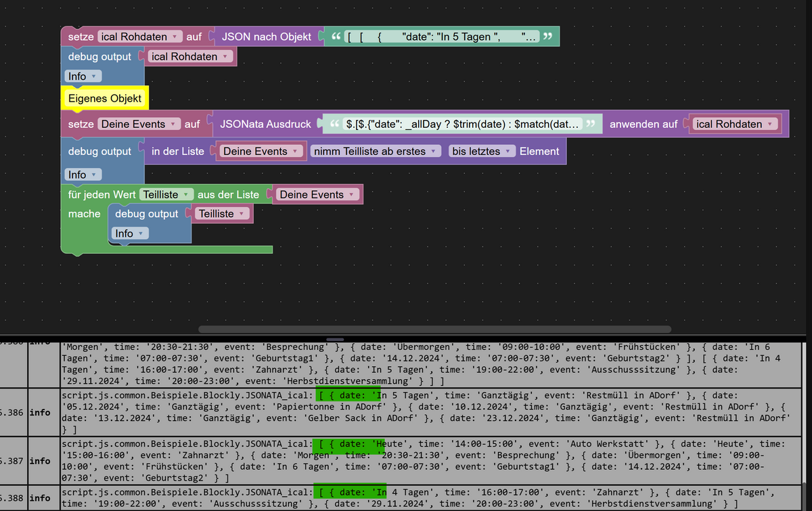Click the 'anwenden auf' label
The image size is (812, 511).
(x=643, y=125)
